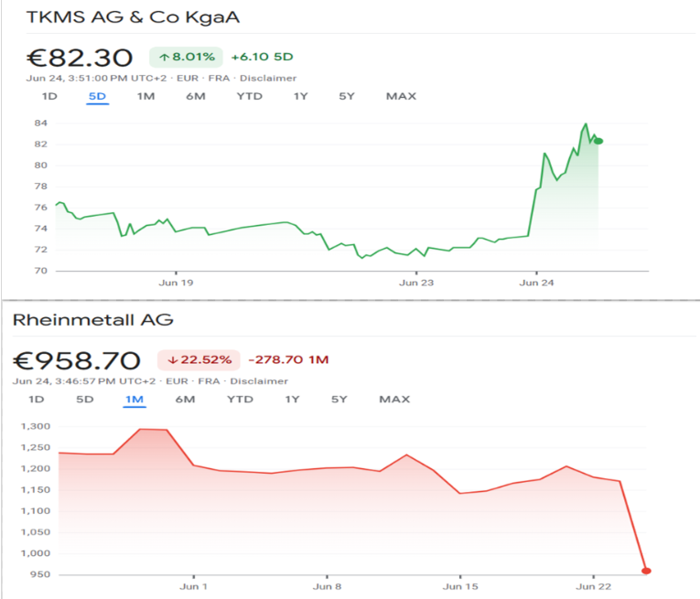Viewport: 700px width, 599px height.
Task: Click the red endpoint dot on Rheinmetall chart
Action: tap(646, 571)
